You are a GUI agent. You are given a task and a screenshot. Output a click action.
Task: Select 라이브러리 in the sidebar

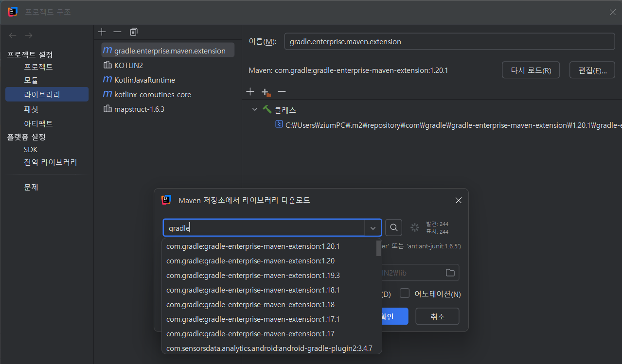click(x=47, y=94)
